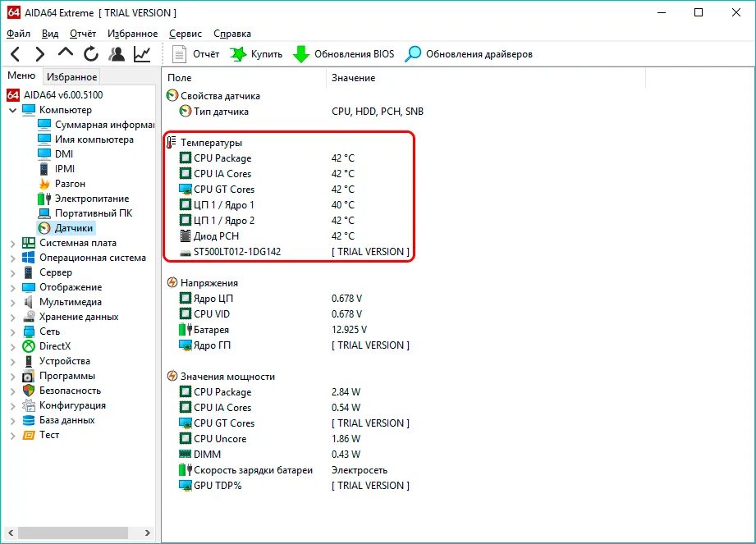Click the Отчёт toolbar button label
The image size is (756, 544).
point(206,54)
